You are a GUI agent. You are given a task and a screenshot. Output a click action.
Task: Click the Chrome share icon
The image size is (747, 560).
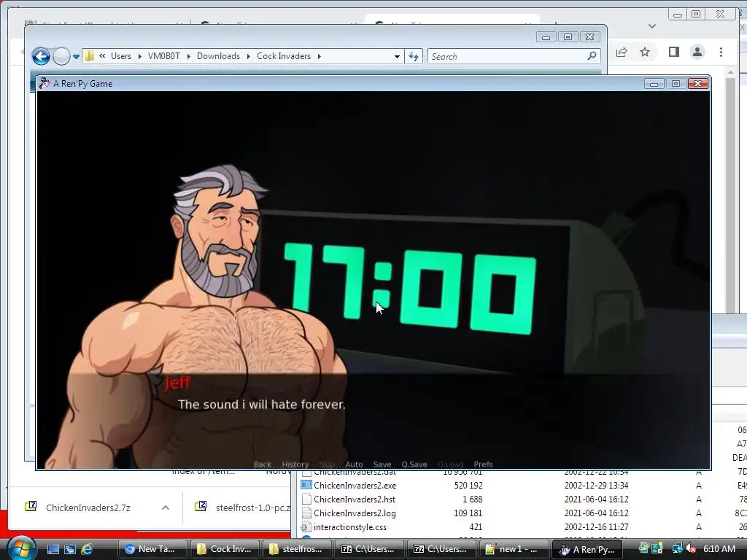(622, 52)
